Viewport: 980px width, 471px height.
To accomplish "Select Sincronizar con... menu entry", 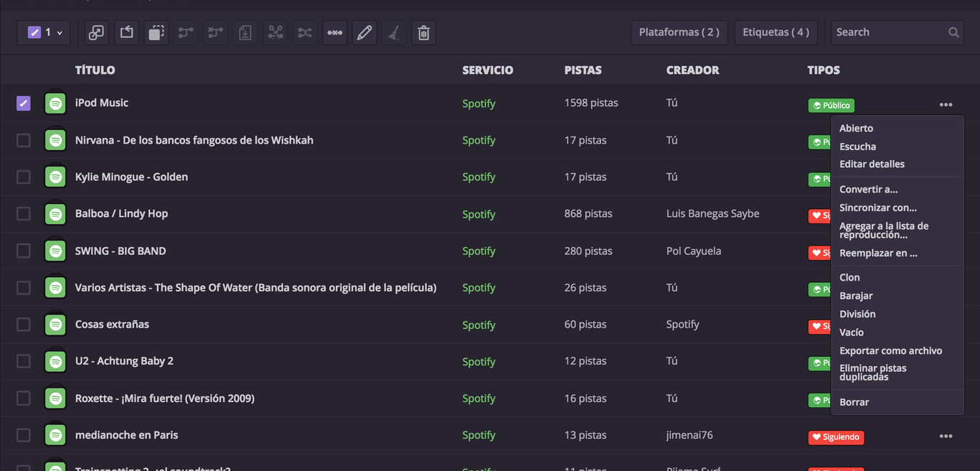I will coord(878,207).
